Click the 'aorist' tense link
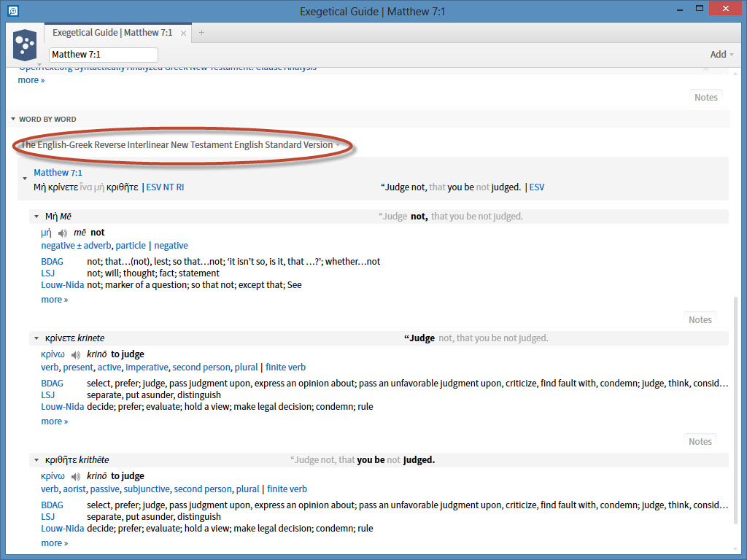The image size is (747, 560). click(x=74, y=489)
